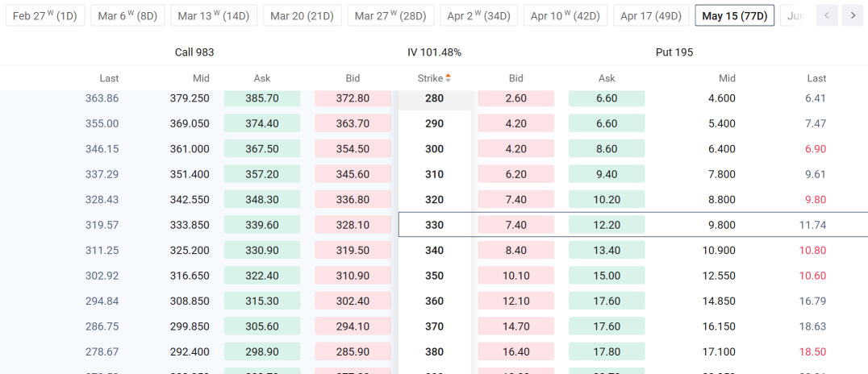Sort the table by the Strike column
Image resolution: width=868 pixels, height=374 pixels.
point(435,78)
